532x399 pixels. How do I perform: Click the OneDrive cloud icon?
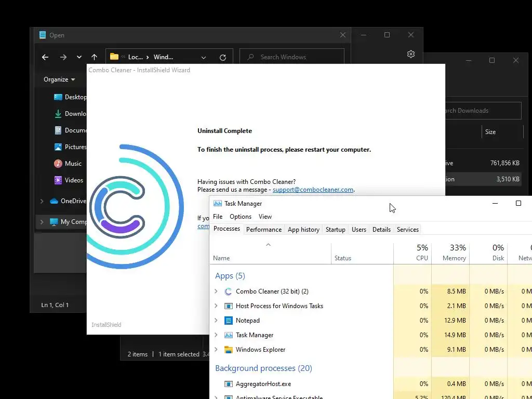click(x=54, y=201)
